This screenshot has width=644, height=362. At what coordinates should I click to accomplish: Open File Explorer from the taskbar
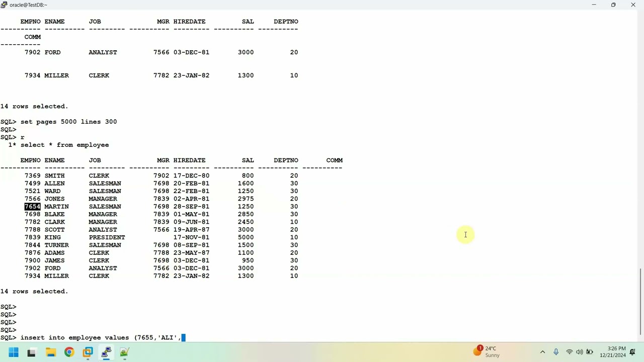click(50, 352)
